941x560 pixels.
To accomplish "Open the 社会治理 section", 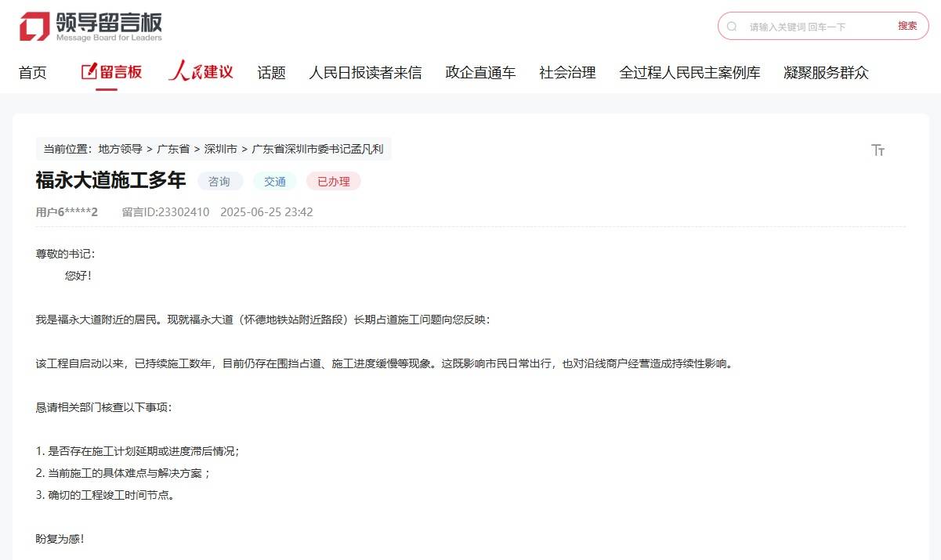I will (566, 72).
